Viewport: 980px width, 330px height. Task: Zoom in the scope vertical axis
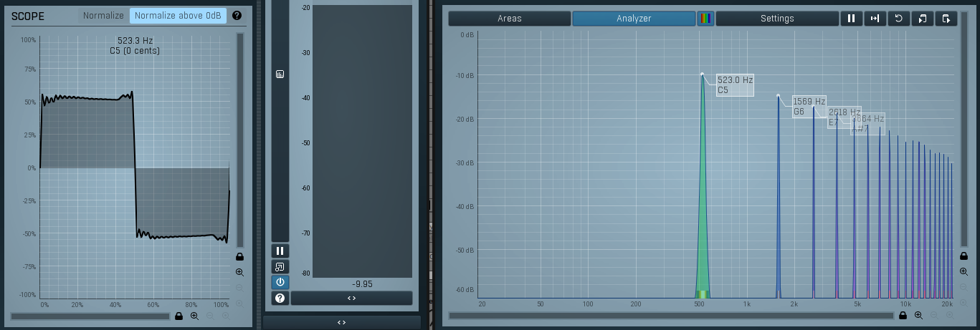click(239, 272)
